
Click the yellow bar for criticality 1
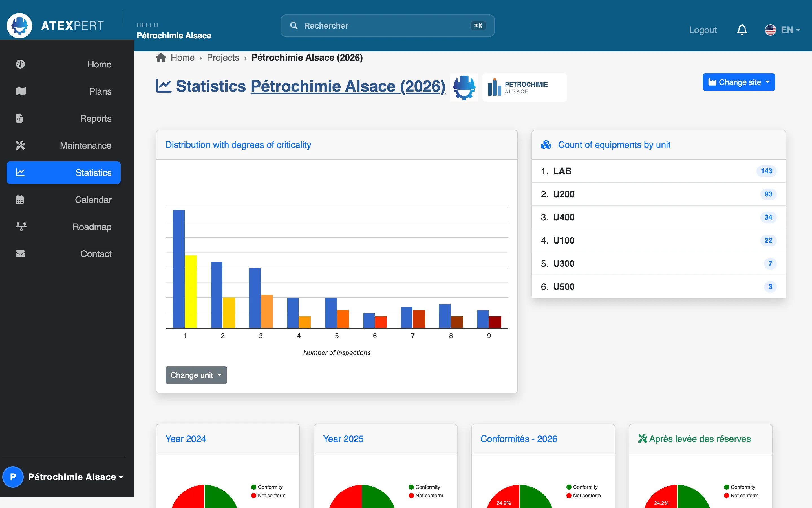tap(191, 292)
